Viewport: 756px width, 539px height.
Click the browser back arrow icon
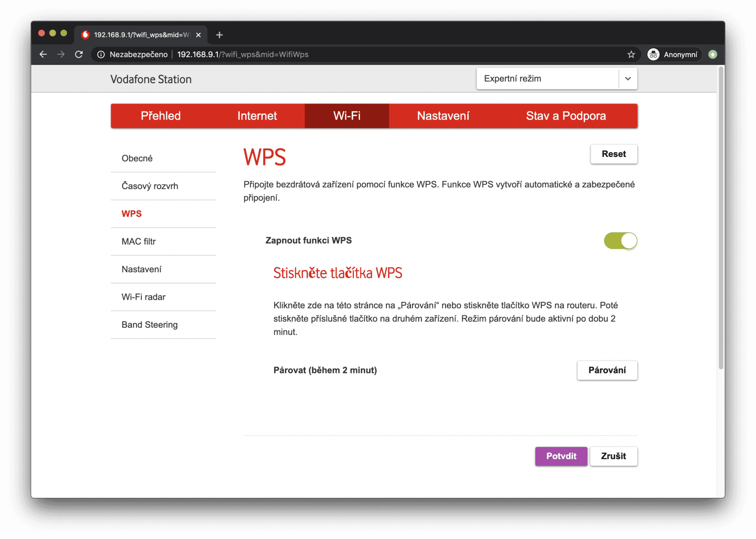(43, 54)
